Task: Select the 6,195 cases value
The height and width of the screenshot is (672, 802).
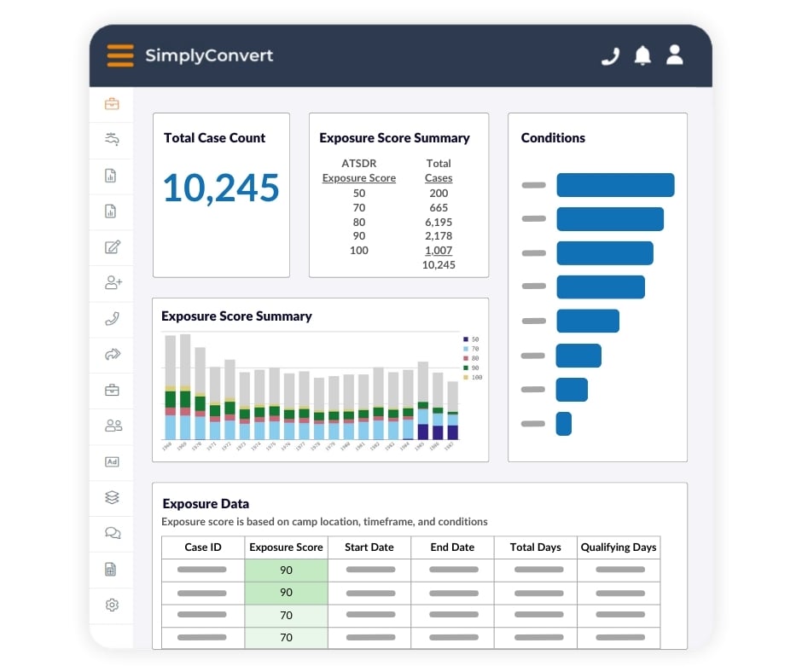Action: click(x=439, y=222)
